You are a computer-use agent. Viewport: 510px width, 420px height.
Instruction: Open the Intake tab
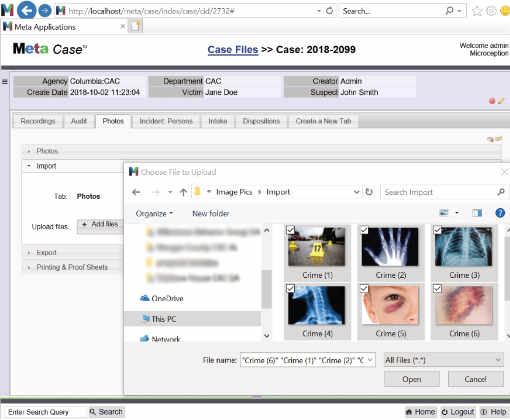(x=218, y=121)
